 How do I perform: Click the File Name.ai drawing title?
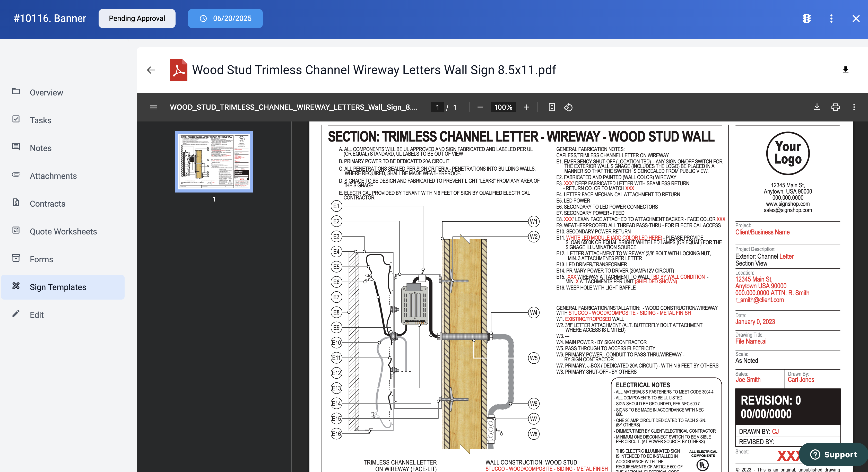750,341
